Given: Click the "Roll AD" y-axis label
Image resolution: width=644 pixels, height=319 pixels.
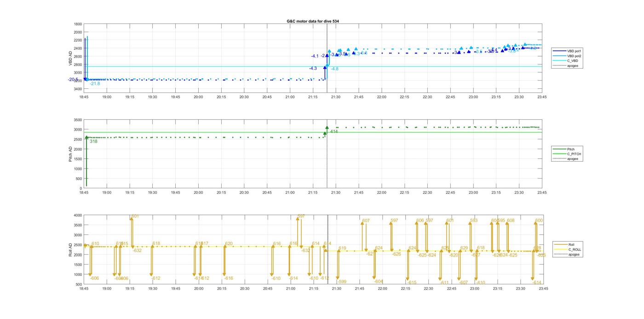Looking at the screenshot, I should 71,249.
